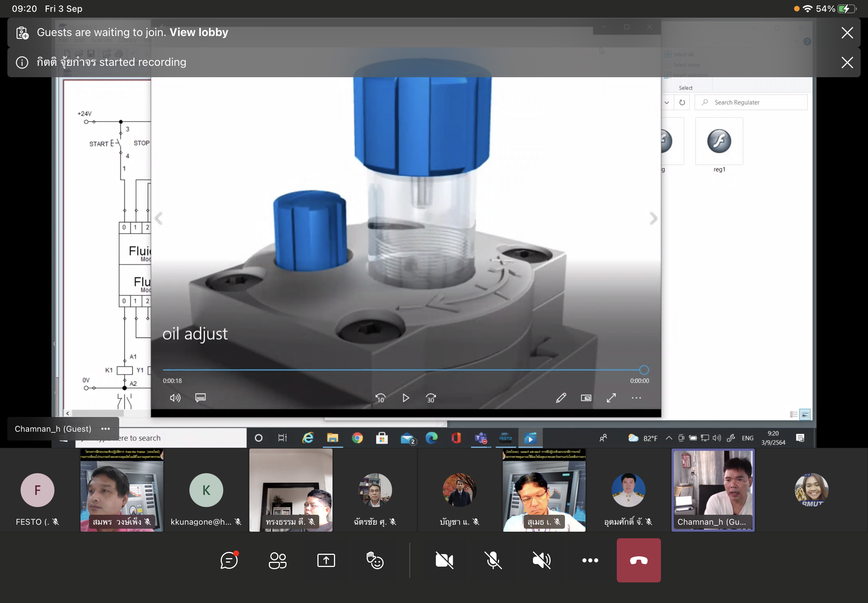
Task: Click the video volume icon
Action: [x=175, y=398]
